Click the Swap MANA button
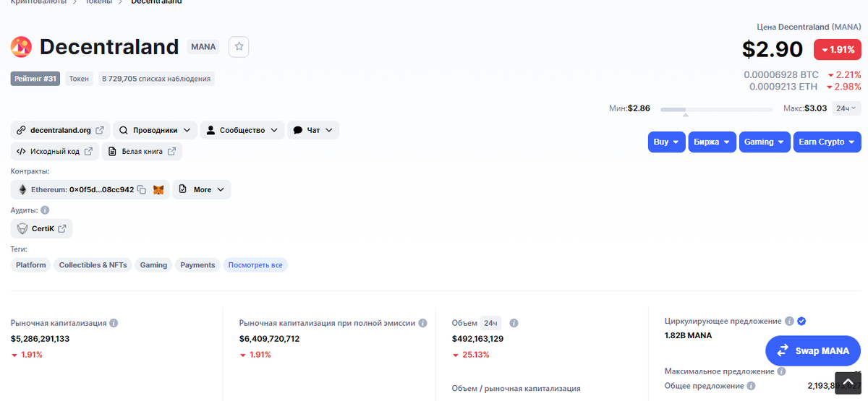 813,350
